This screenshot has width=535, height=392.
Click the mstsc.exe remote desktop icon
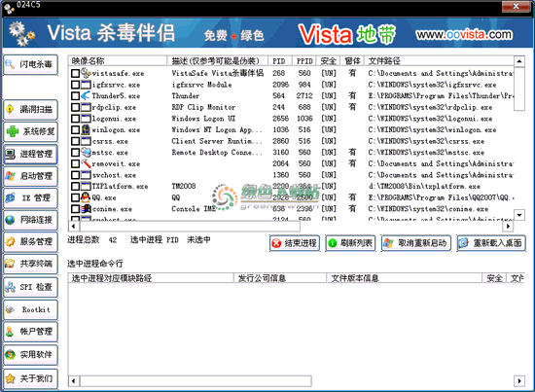click(x=86, y=152)
